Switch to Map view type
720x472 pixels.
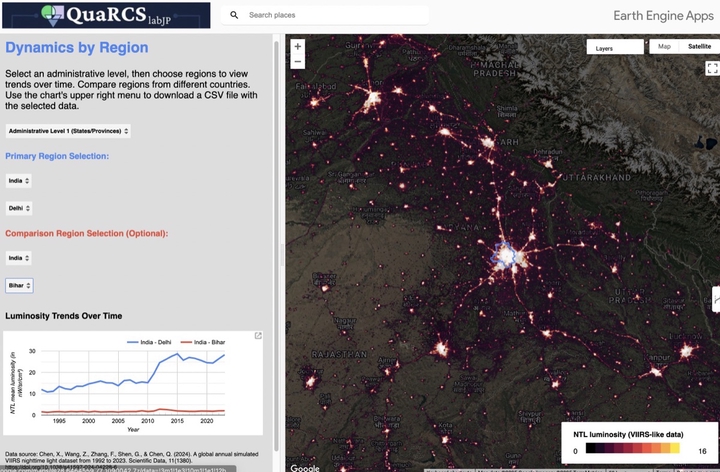[662, 47]
